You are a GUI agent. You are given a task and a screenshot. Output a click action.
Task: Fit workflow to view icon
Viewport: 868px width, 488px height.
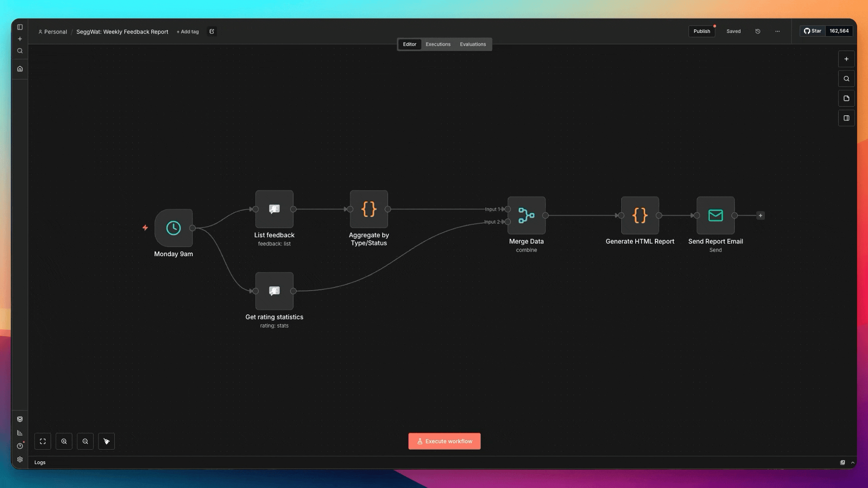coord(42,441)
